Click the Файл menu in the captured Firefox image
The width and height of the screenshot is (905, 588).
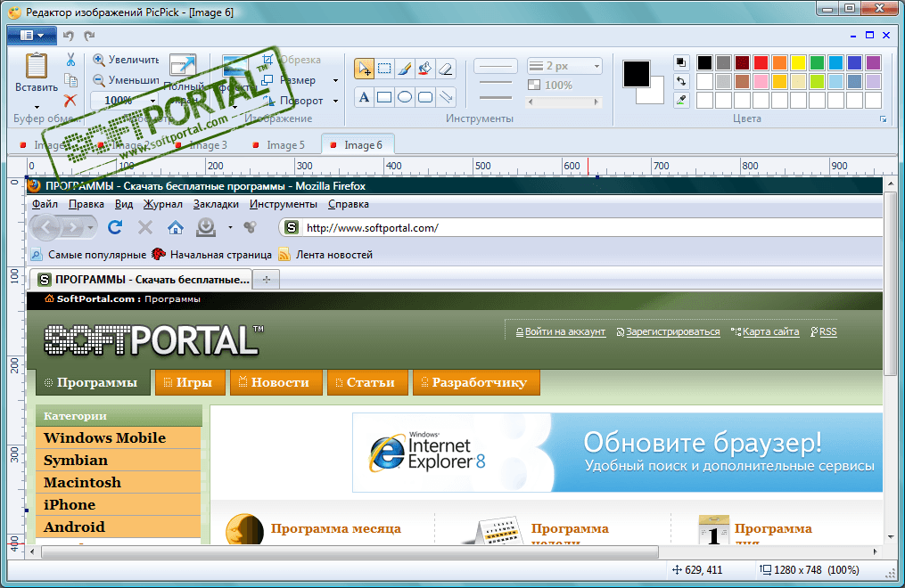tap(45, 204)
